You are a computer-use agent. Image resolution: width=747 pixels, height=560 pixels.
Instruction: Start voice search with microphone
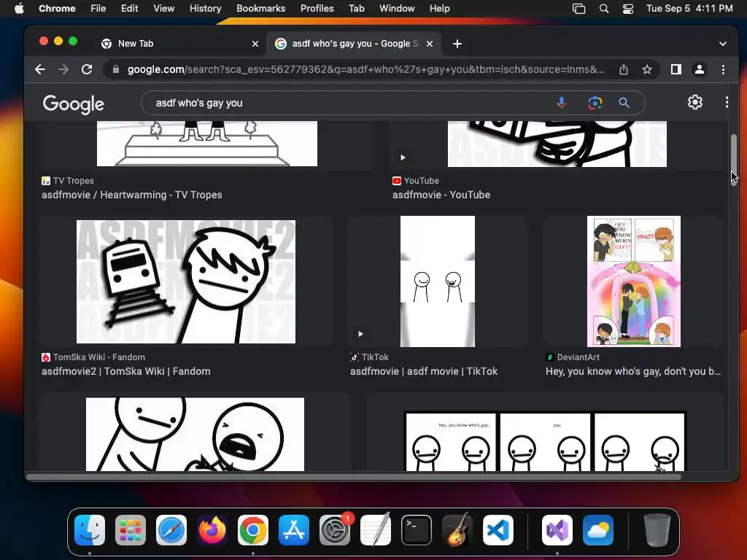click(562, 103)
